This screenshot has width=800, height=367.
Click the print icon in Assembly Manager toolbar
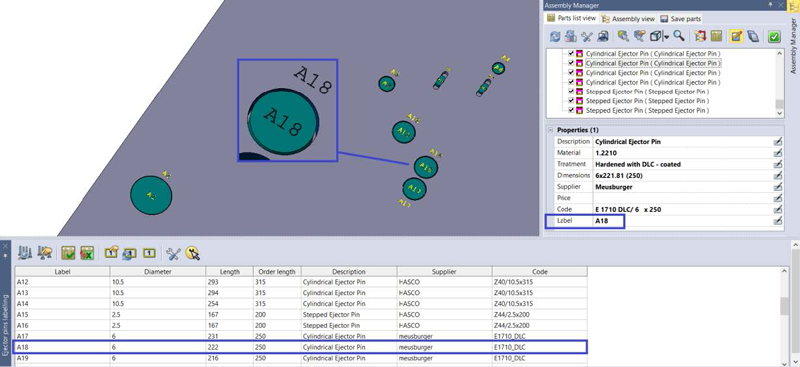[x=571, y=36]
